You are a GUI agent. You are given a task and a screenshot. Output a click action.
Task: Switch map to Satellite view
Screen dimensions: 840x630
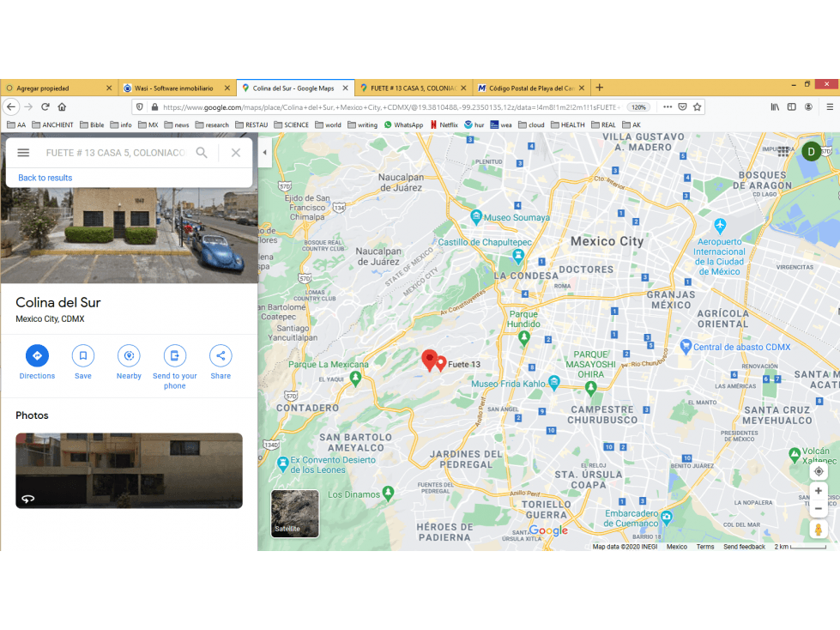pos(294,513)
